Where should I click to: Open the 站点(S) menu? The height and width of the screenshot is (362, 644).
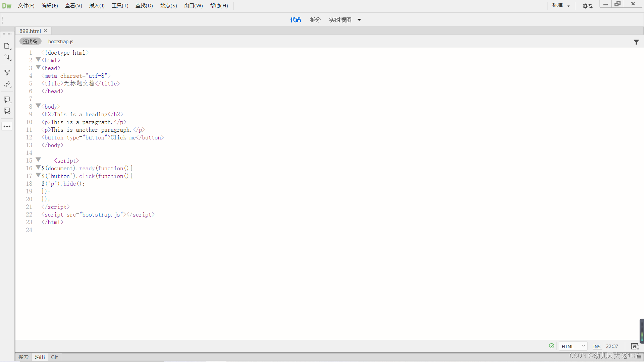tap(168, 6)
